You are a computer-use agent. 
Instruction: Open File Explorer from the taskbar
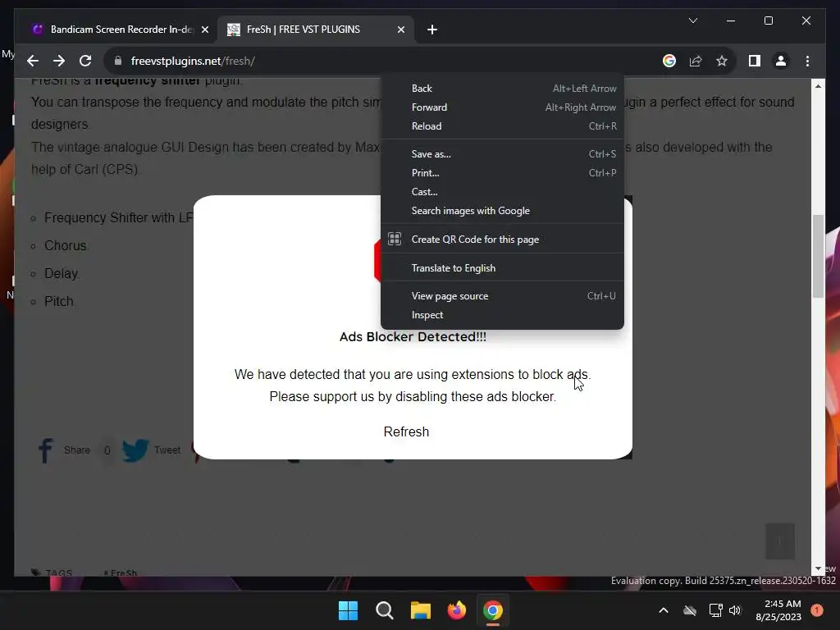tap(421, 610)
